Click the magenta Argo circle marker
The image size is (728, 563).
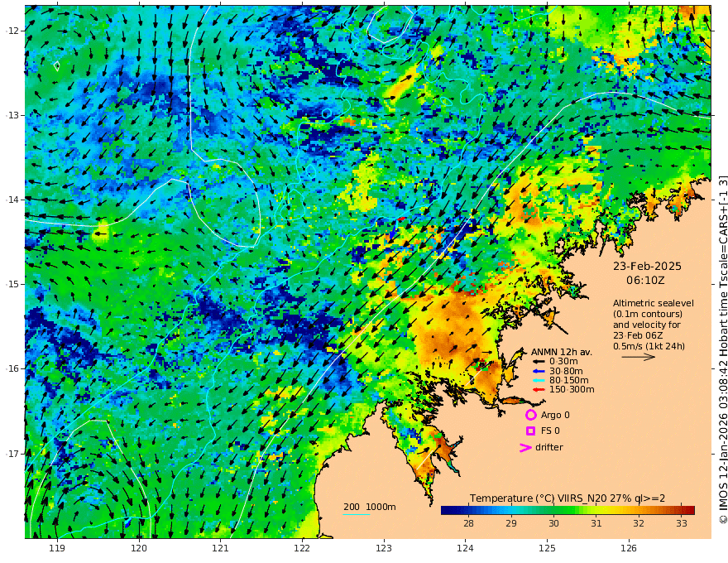click(x=530, y=416)
